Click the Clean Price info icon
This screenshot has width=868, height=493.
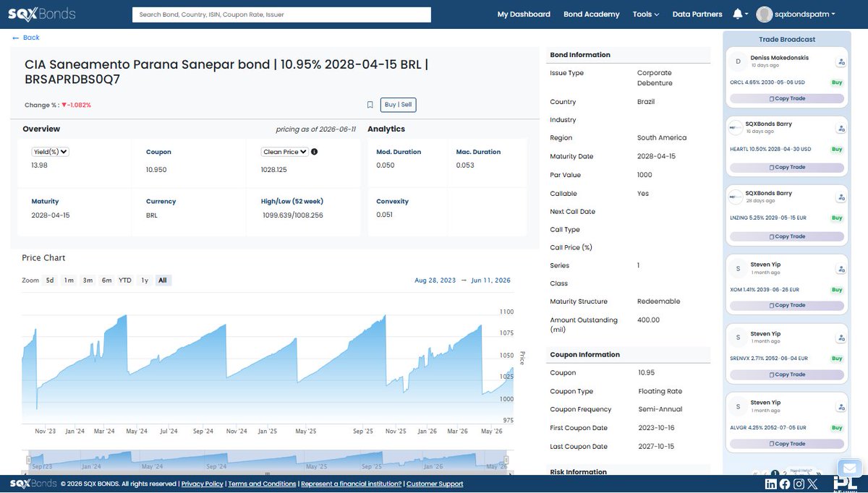314,152
